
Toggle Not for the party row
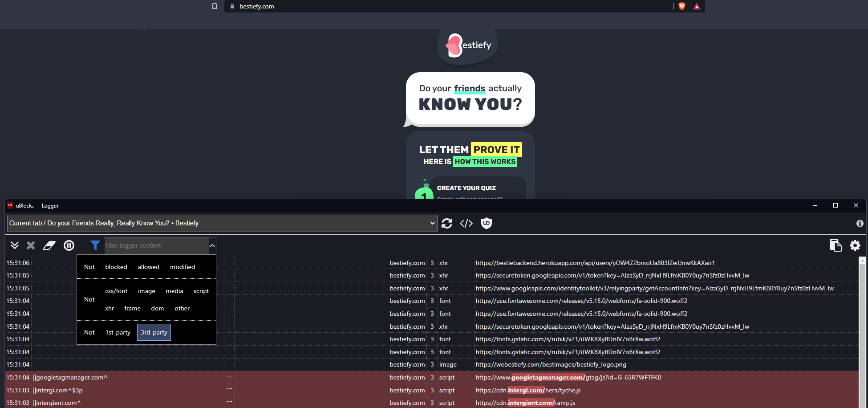[89, 332]
